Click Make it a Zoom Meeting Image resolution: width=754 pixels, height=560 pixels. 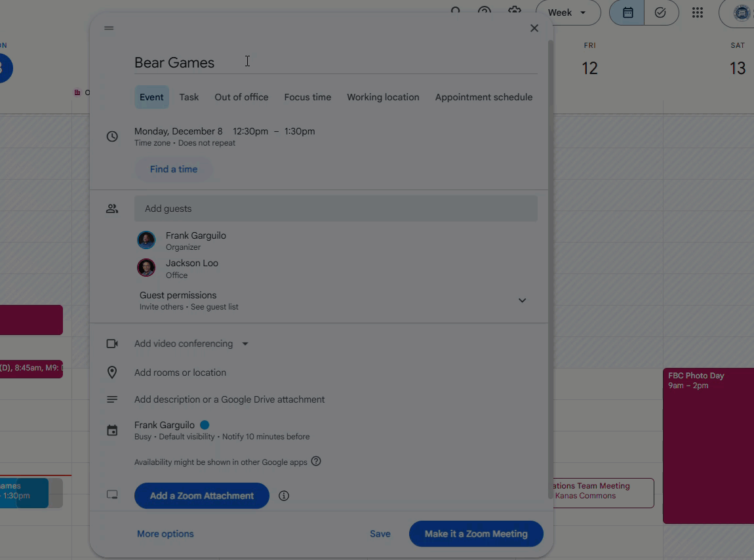476,534
